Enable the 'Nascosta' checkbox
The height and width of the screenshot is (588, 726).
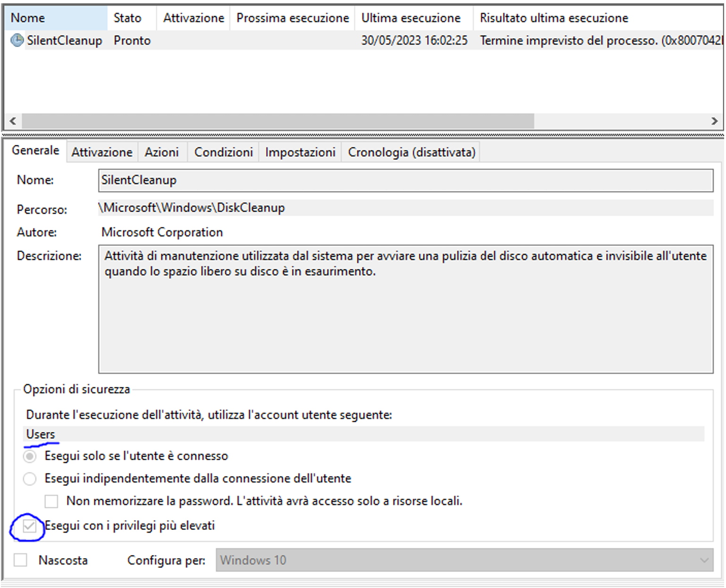click(x=20, y=560)
